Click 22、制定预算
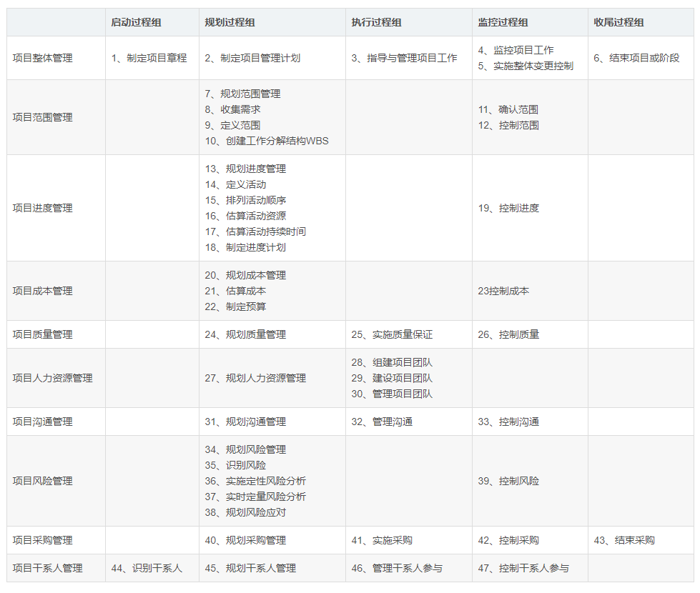Image resolution: width=700 pixels, height=593 pixels. 236,307
